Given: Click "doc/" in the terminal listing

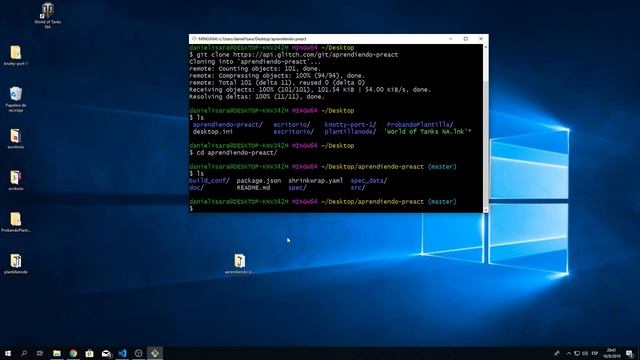Looking at the screenshot, I should tap(196, 187).
